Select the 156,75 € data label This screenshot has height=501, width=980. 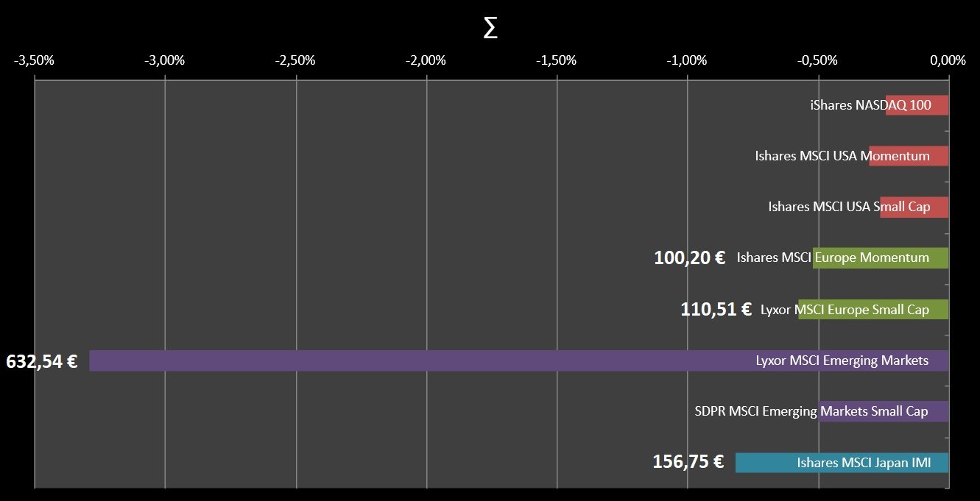click(x=688, y=462)
